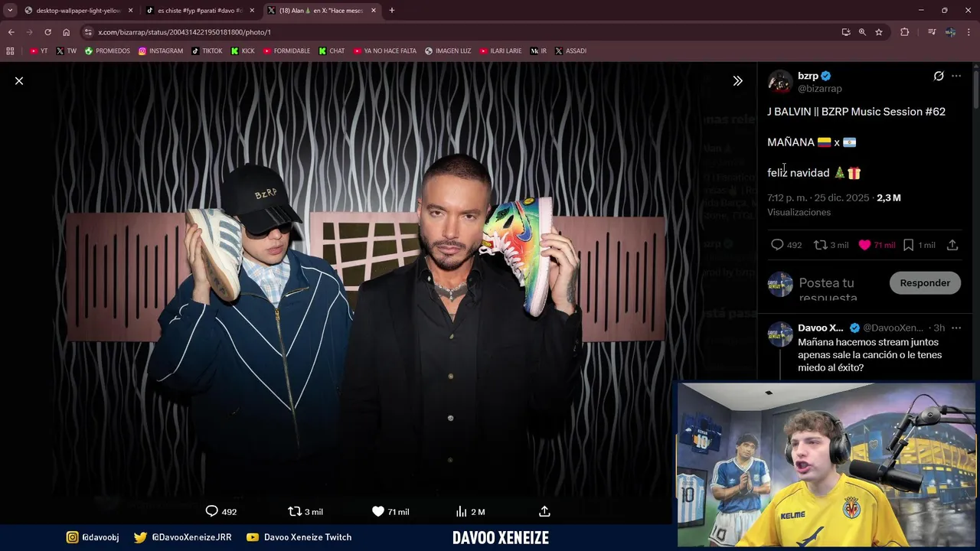
Task: Click the browser home button
Action: click(66, 32)
